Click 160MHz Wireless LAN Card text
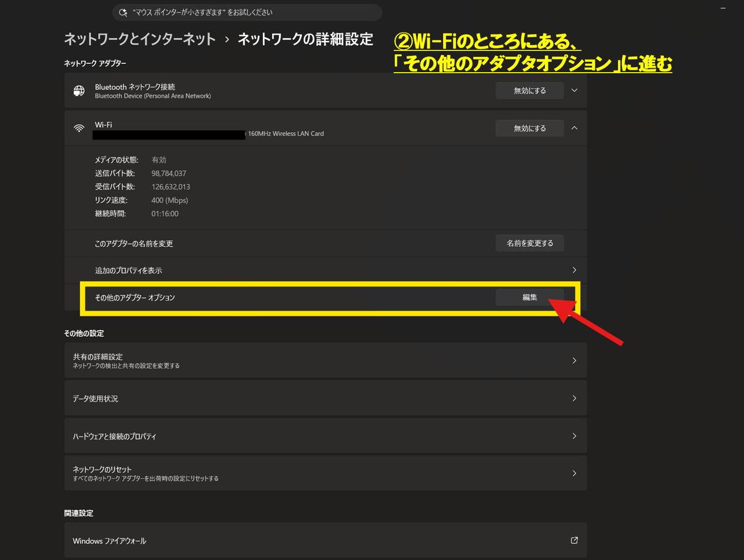744x560 pixels. point(285,133)
